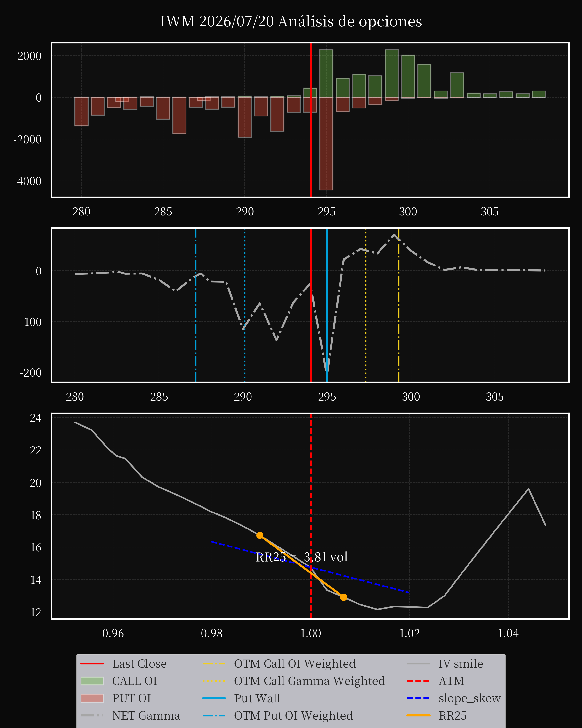Viewport: 582px width, 728px height.
Task: Click the IV smile legend label
Action: coord(461,664)
